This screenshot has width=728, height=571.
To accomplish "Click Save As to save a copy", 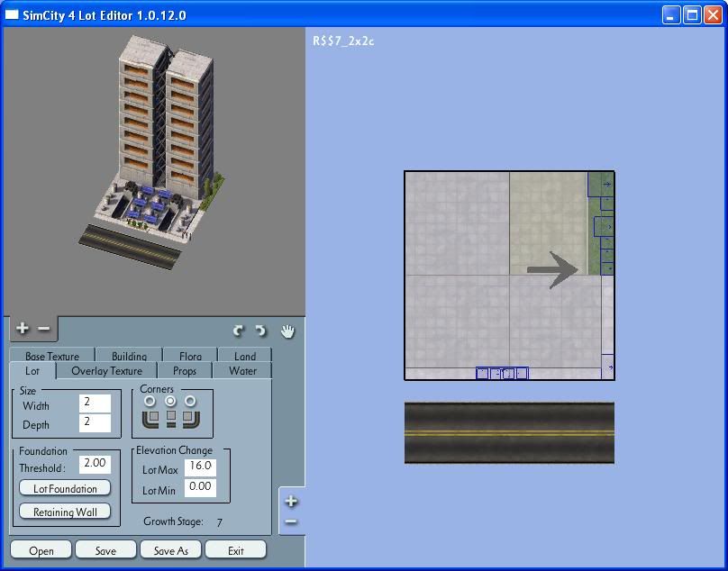I will coord(171,550).
